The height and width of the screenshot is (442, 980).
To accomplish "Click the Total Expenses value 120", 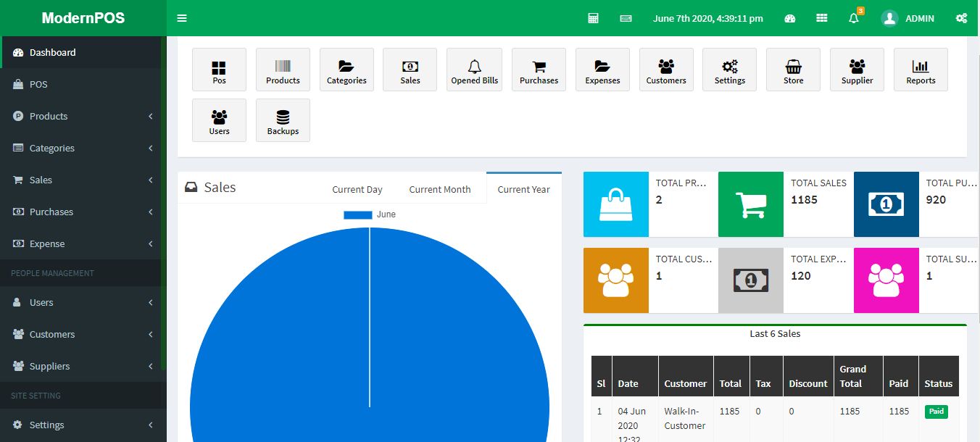I will 801,275.
